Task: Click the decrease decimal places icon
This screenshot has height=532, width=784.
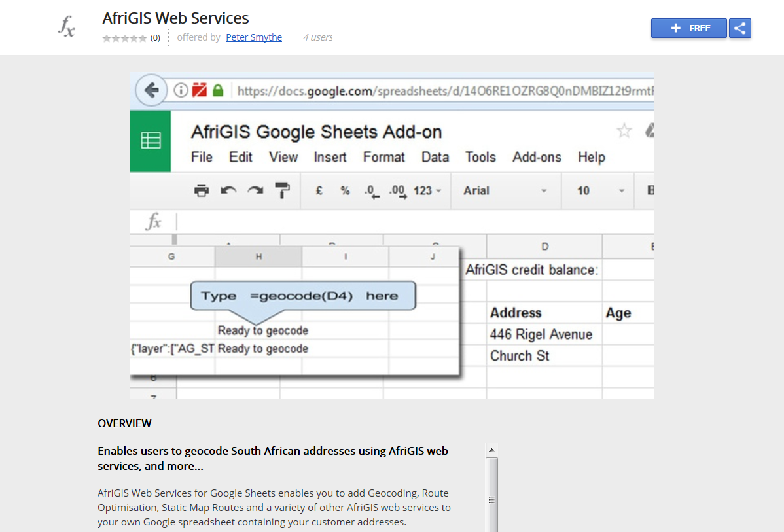Action: click(x=372, y=191)
